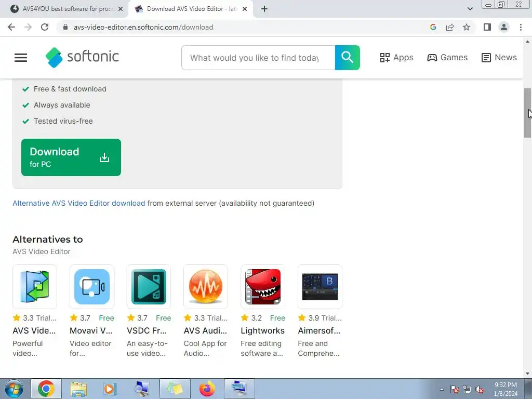Open Windows Explorer from taskbar

[78, 389]
